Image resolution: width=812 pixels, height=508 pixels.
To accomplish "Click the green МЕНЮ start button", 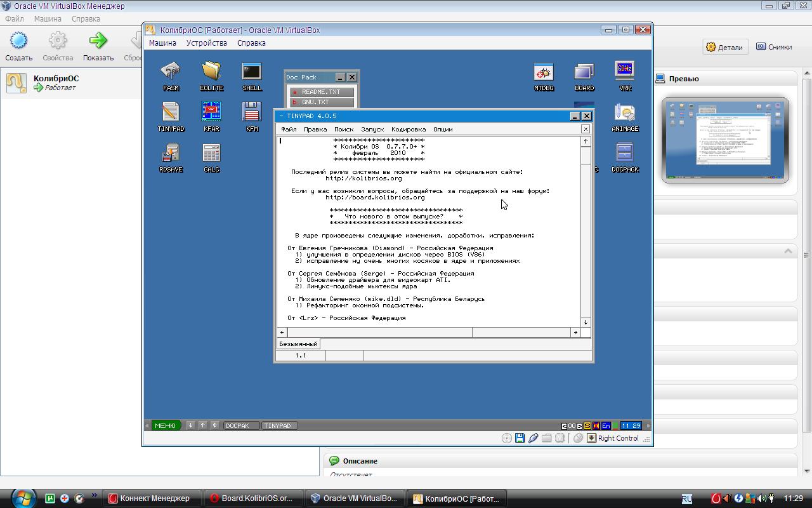I will (165, 425).
